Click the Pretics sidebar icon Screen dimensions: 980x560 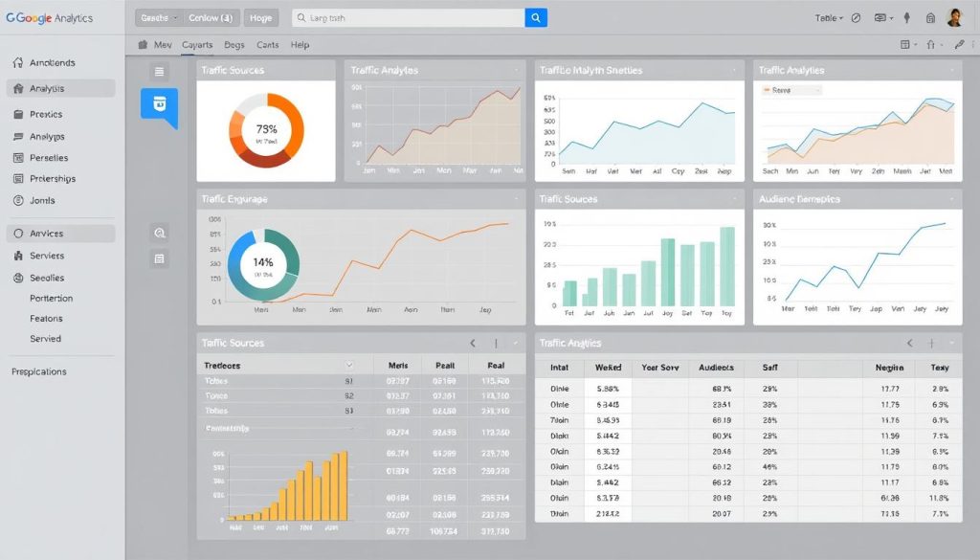[18, 114]
